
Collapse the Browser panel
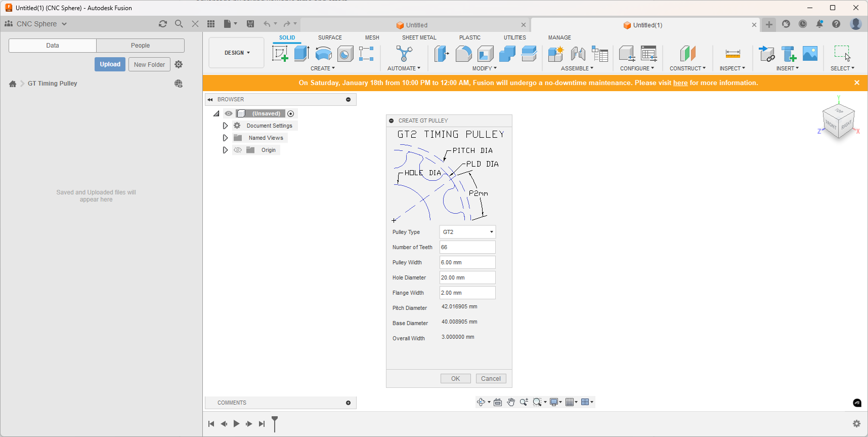click(x=210, y=100)
